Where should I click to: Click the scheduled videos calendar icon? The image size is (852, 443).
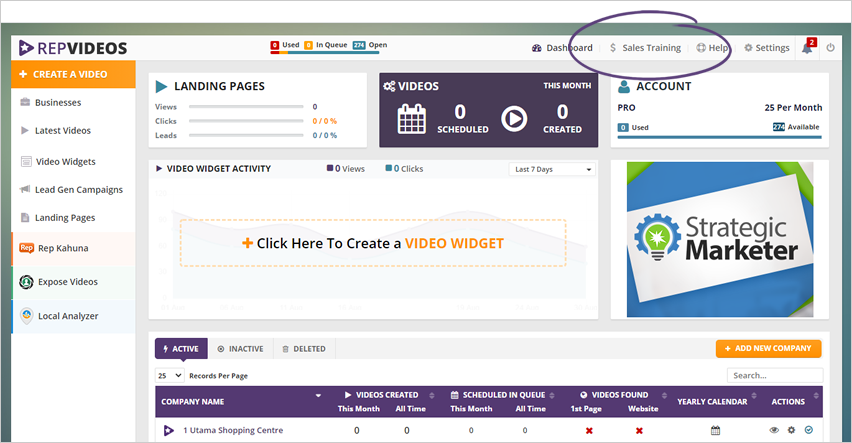[x=412, y=119]
